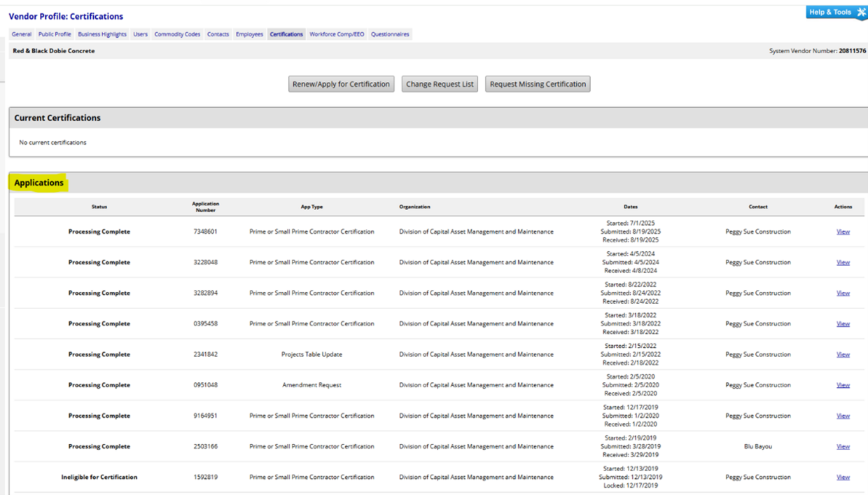Click application number 0951048
868x495 pixels.
coord(206,385)
